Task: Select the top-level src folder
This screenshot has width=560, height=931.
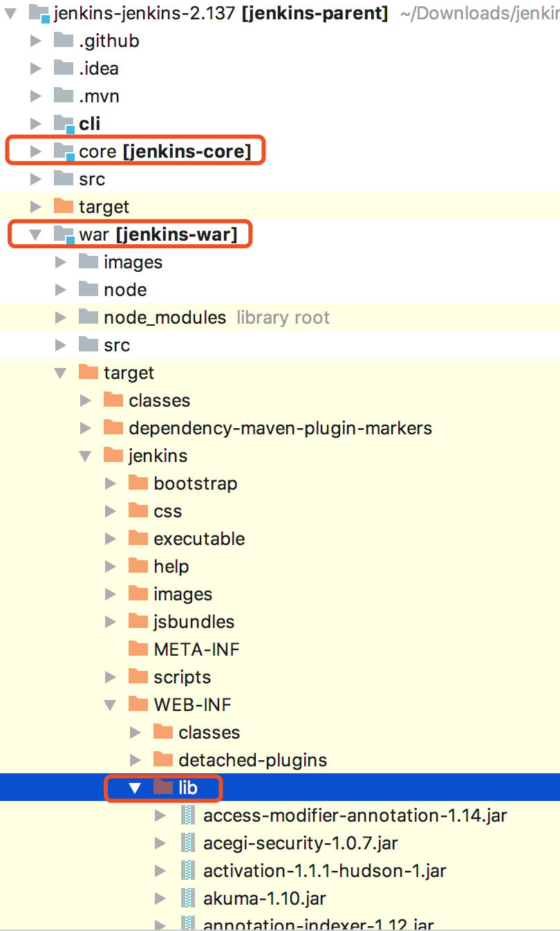Action: coord(92,179)
